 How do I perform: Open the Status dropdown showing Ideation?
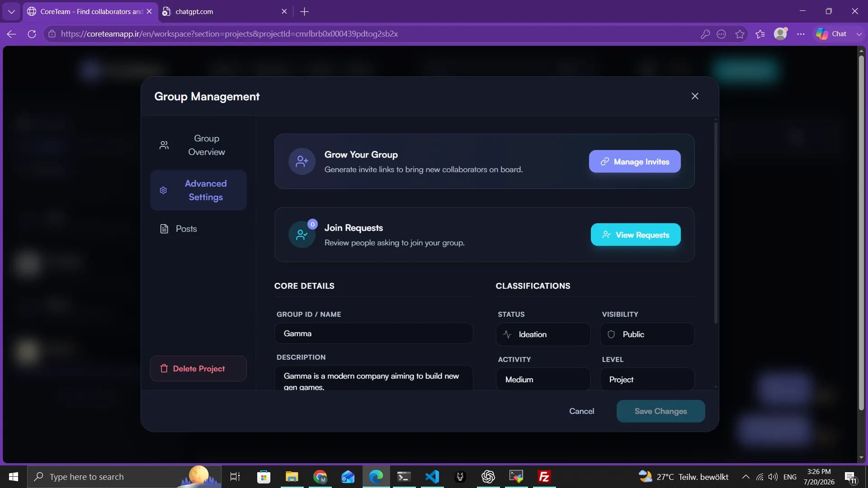coord(543,334)
